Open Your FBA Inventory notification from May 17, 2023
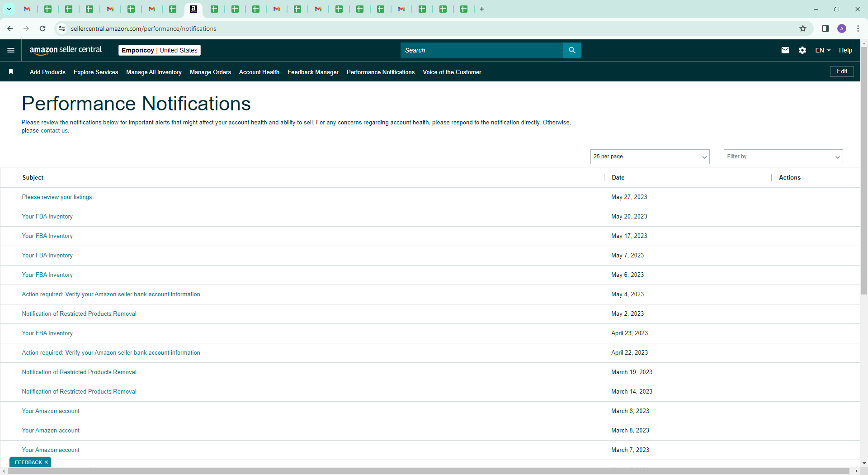 (47, 236)
